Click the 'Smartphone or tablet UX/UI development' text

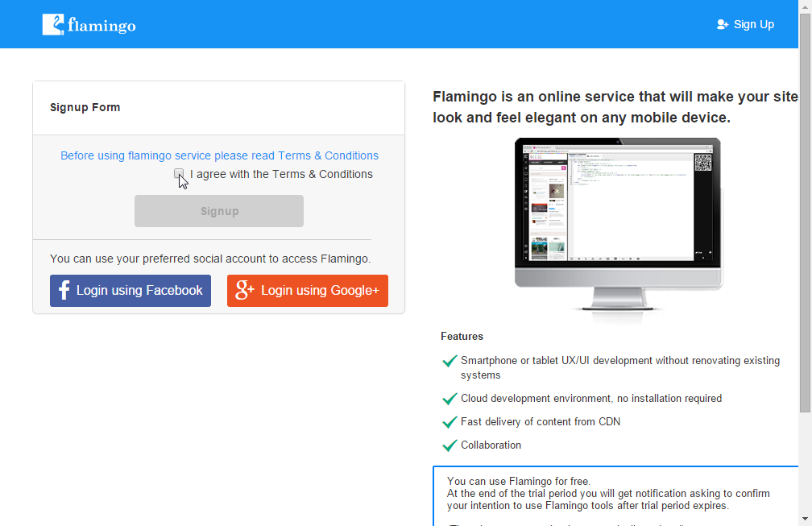click(620, 367)
